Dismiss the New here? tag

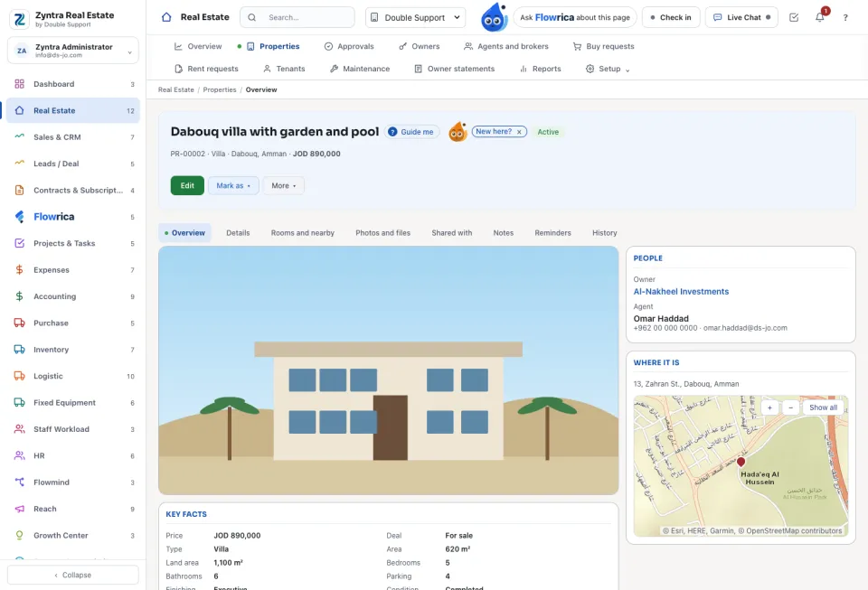tap(519, 132)
